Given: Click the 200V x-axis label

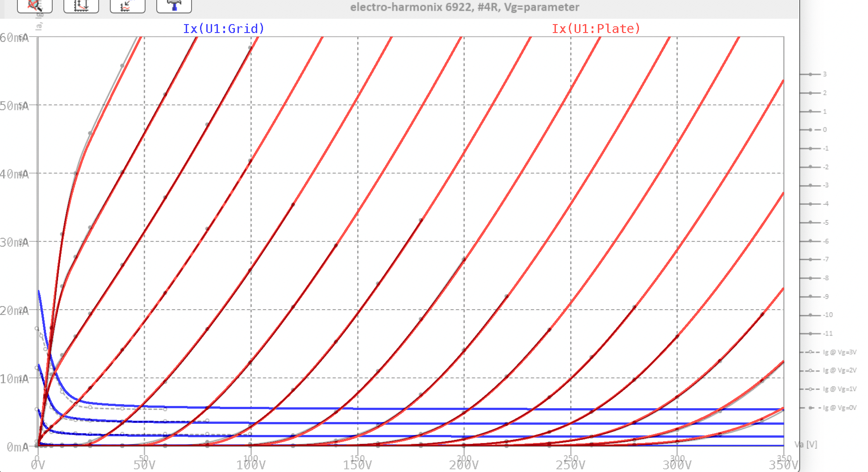Looking at the screenshot, I should (464, 465).
